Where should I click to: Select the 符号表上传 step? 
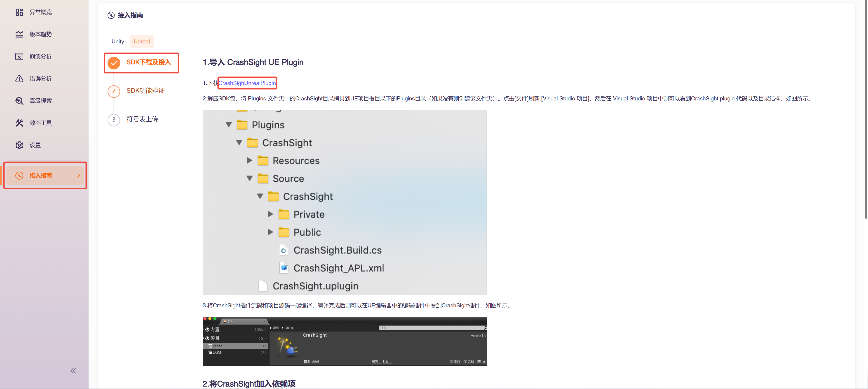point(142,119)
